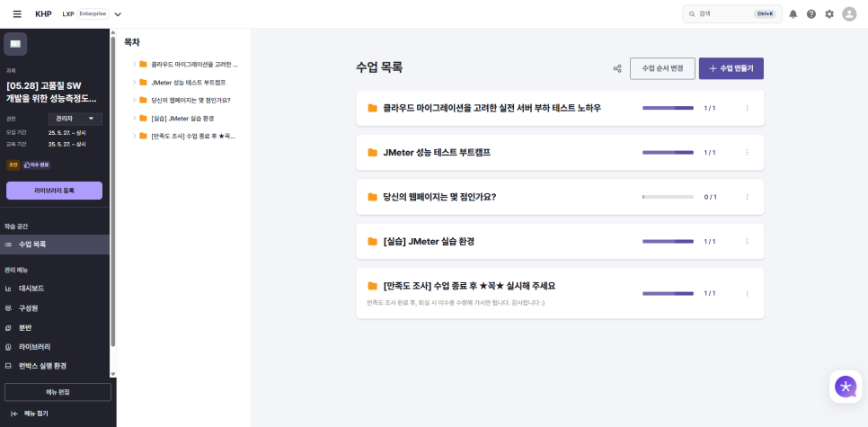Open the settings gear icon
868x427 pixels.
point(829,14)
